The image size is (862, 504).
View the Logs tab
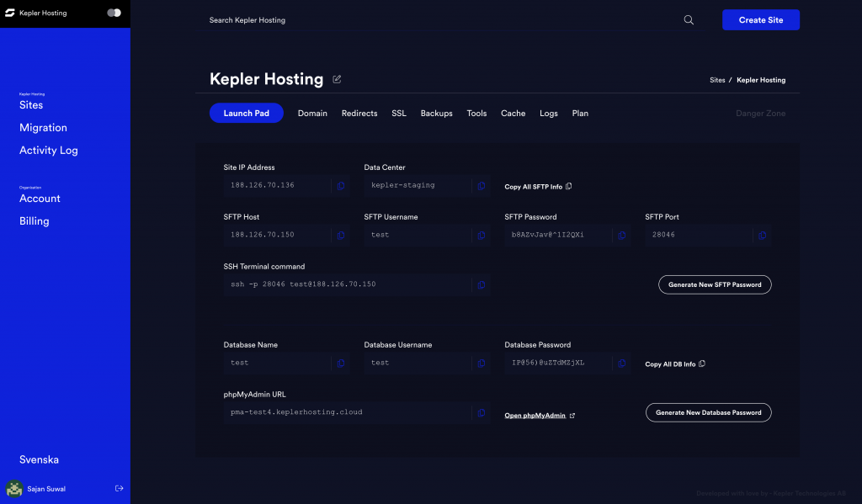pos(549,114)
